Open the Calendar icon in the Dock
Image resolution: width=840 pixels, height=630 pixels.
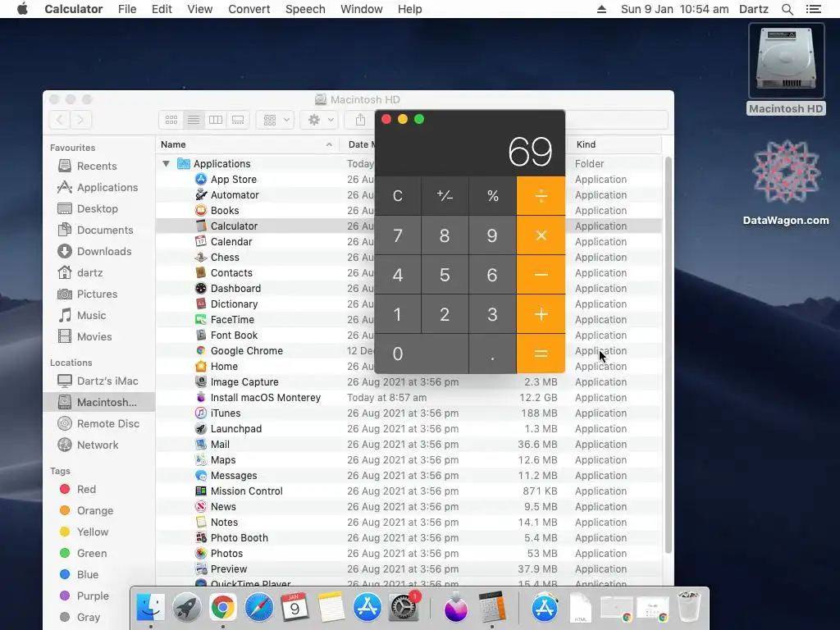[294, 608]
